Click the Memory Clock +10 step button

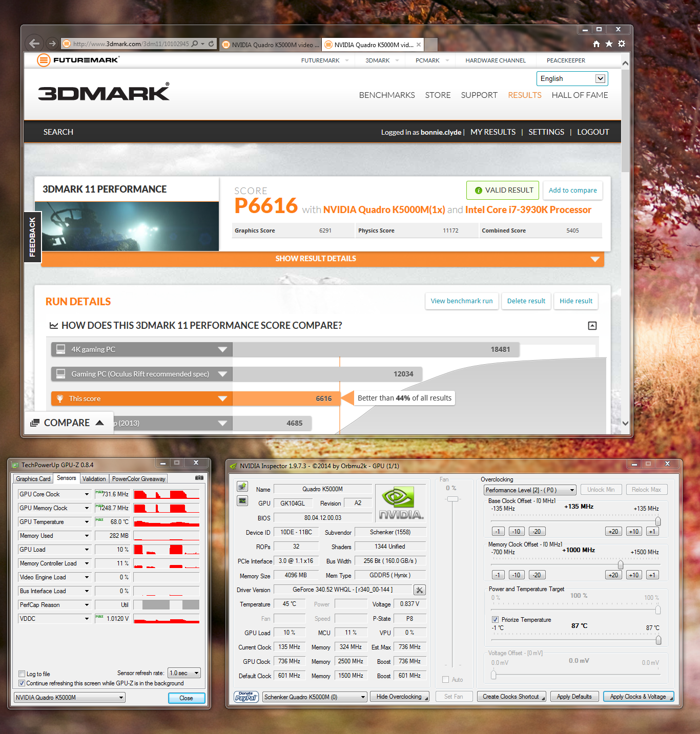[633, 575]
